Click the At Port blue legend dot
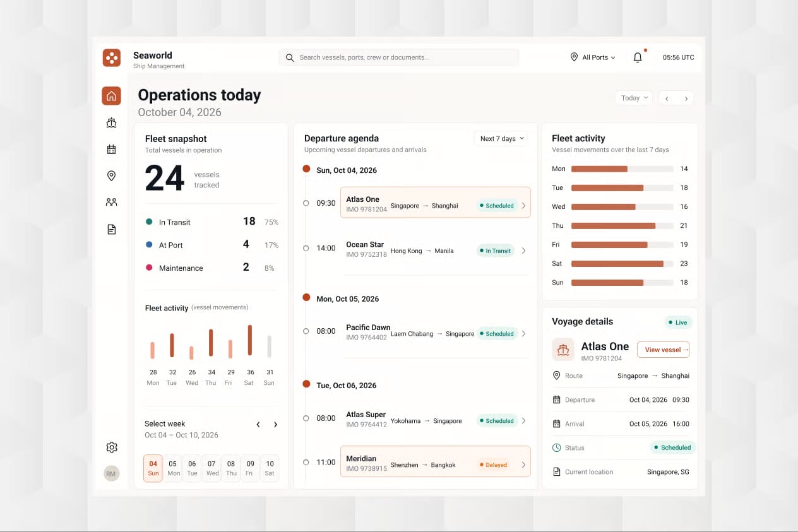This screenshot has height=532, width=798. pyautogui.click(x=149, y=245)
